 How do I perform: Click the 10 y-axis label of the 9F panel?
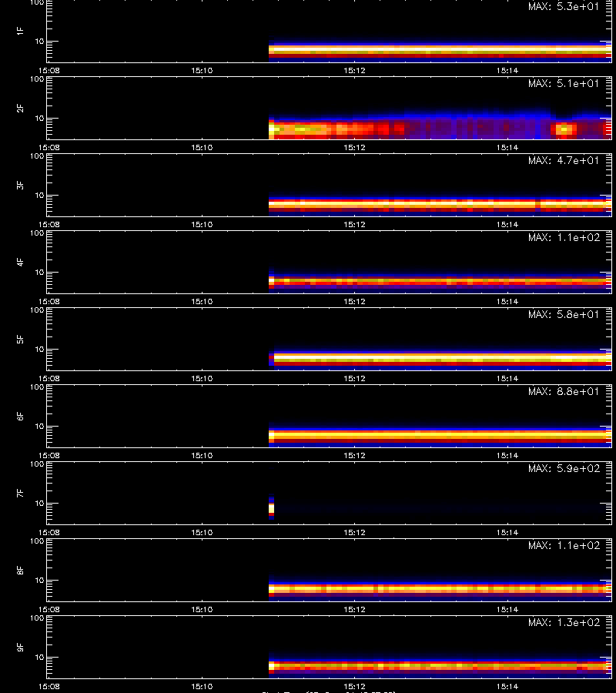(x=40, y=658)
